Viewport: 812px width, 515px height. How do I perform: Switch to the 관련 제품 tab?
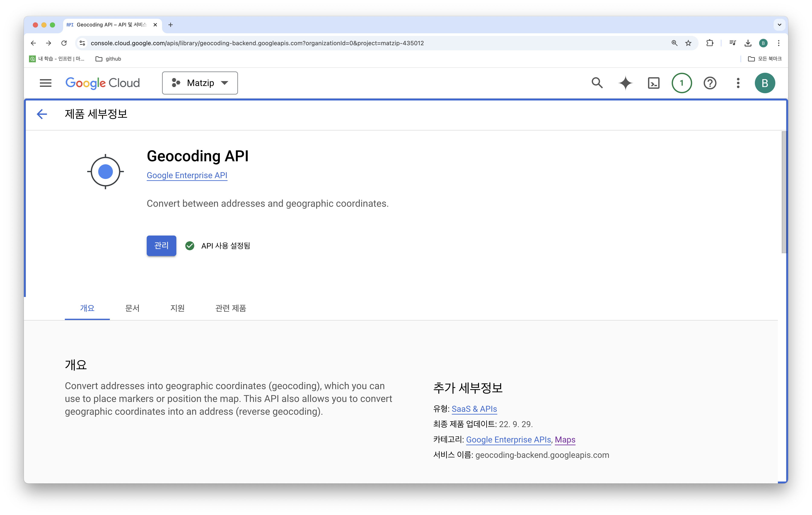click(231, 308)
